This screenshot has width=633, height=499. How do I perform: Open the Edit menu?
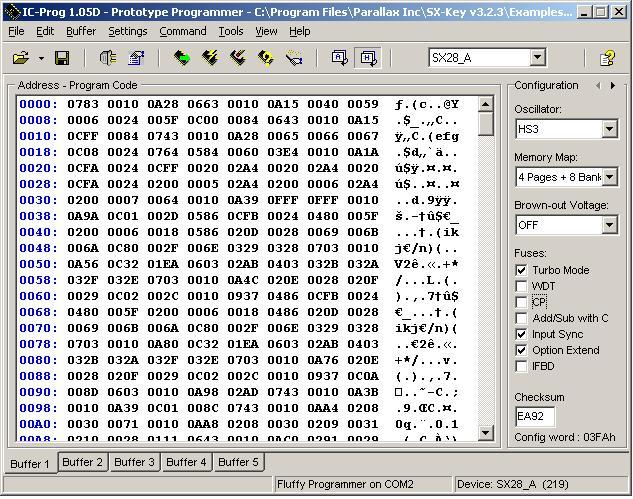point(45,31)
